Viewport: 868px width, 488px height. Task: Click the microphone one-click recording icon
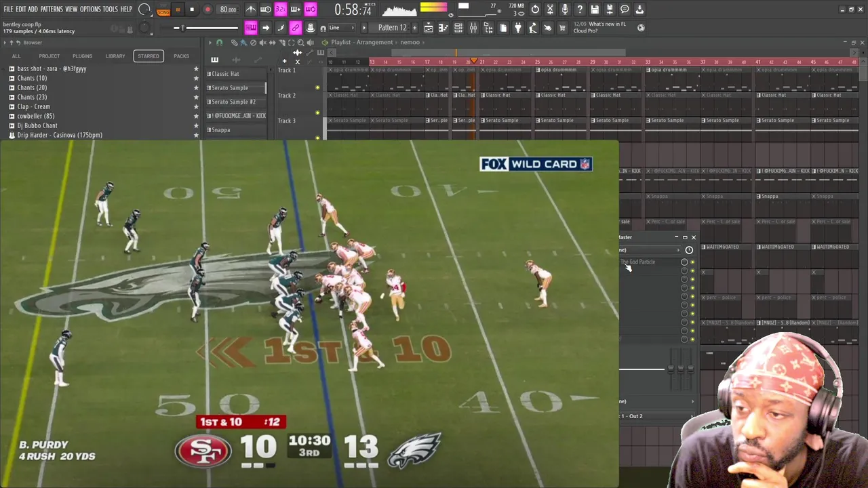(x=565, y=9)
